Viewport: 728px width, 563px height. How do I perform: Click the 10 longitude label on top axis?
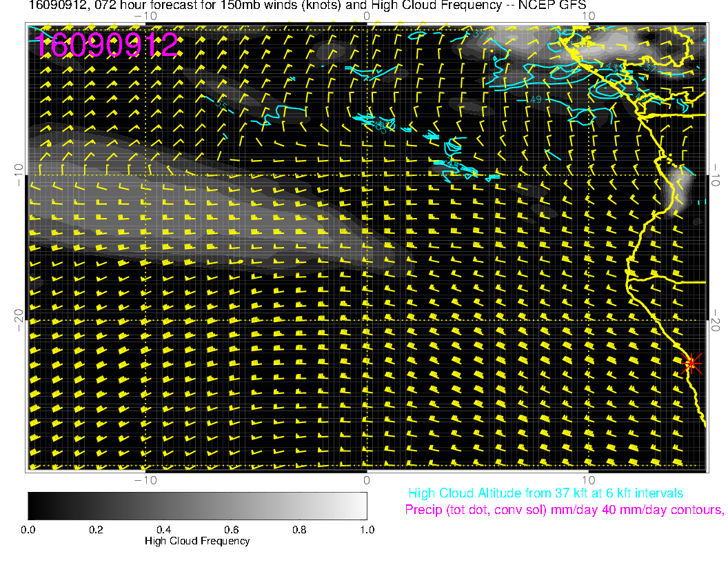[588, 15]
